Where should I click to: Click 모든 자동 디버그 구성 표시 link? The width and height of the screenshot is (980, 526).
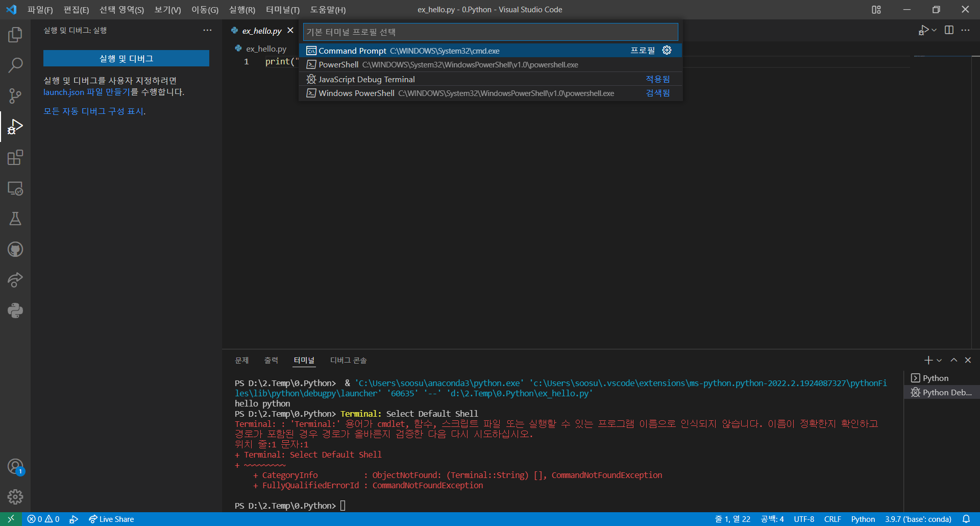coord(93,111)
